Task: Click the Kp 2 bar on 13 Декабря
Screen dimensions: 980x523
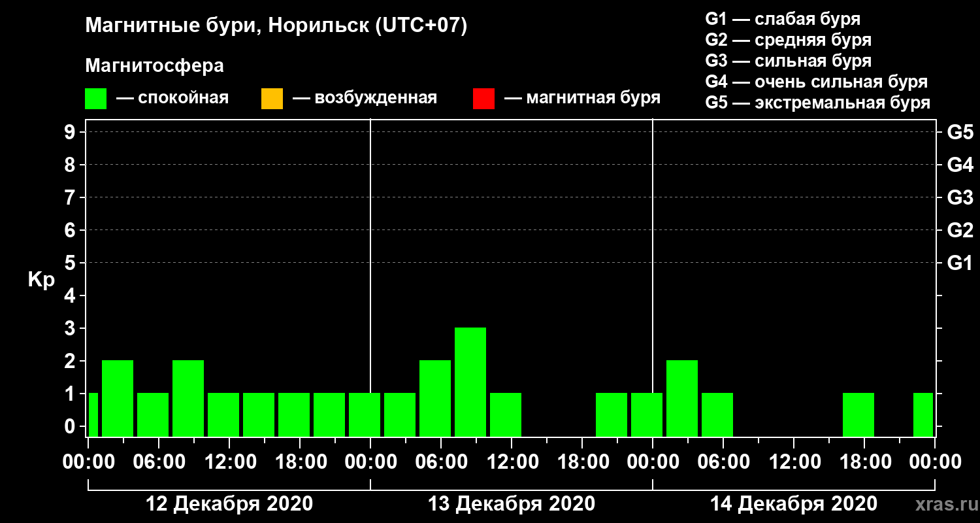Action: click(x=435, y=398)
